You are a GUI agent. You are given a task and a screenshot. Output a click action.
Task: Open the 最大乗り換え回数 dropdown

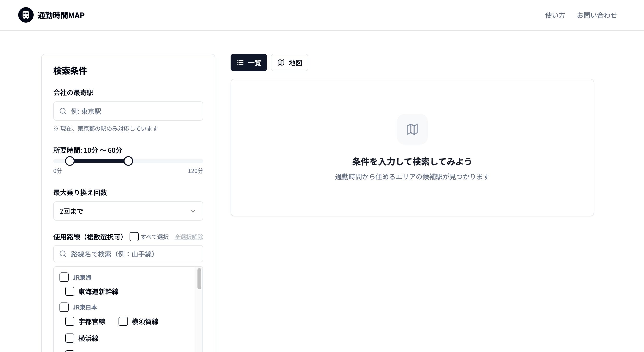pyautogui.click(x=128, y=211)
